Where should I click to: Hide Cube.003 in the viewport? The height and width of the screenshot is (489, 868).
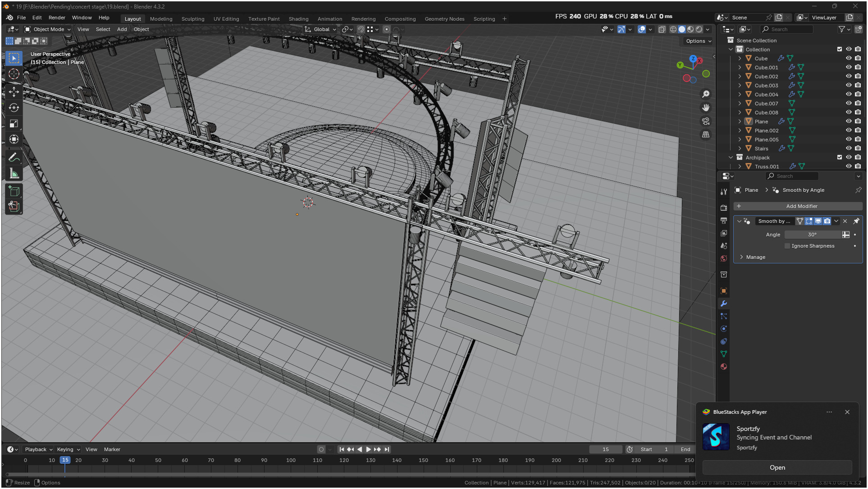tap(849, 85)
